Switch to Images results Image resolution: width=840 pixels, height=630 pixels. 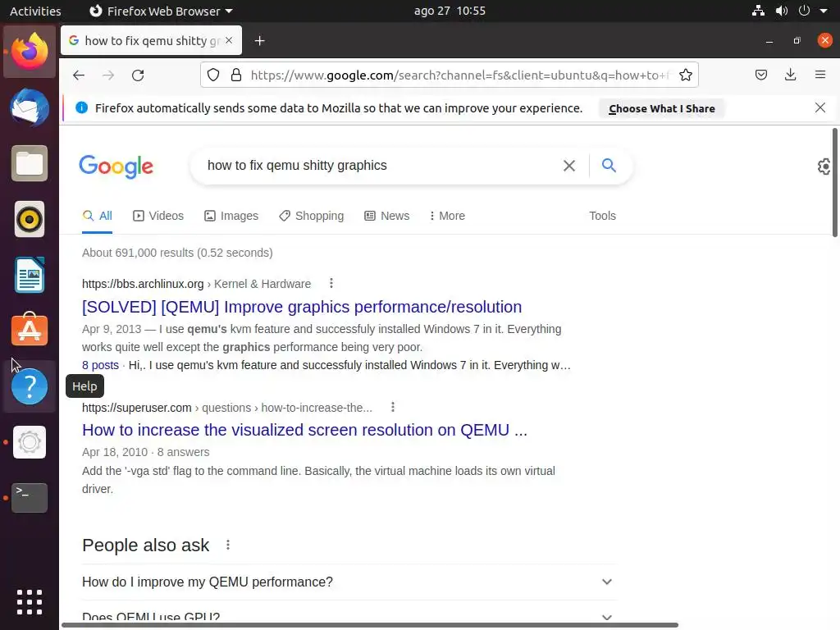(x=231, y=216)
